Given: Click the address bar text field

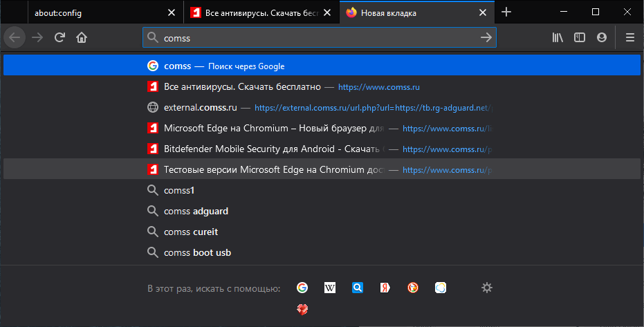Looking at the screenshot, I should [311, 38].
